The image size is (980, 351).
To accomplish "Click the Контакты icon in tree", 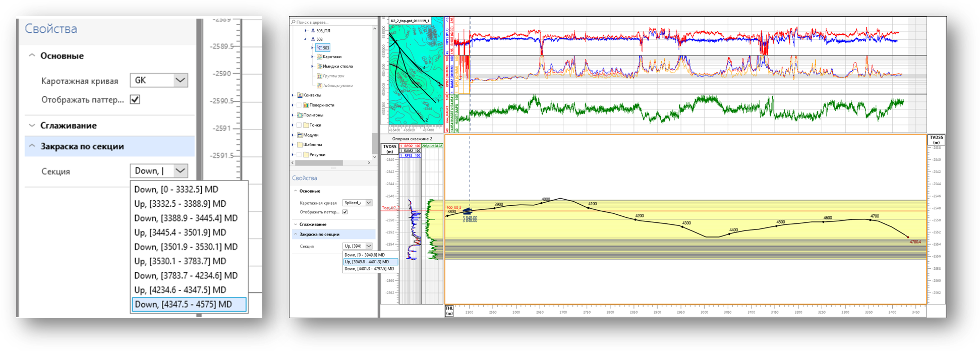I will click(x=300, y=95).
